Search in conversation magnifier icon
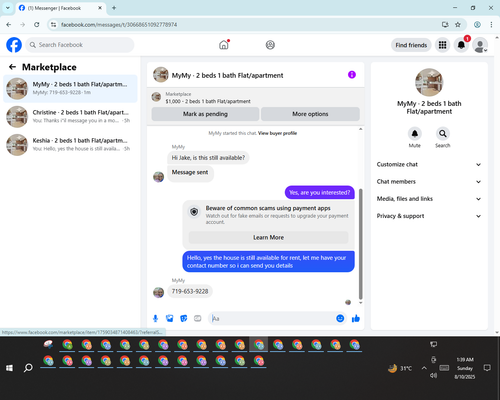This screenshot has width=500, height=400. point(443,134)
